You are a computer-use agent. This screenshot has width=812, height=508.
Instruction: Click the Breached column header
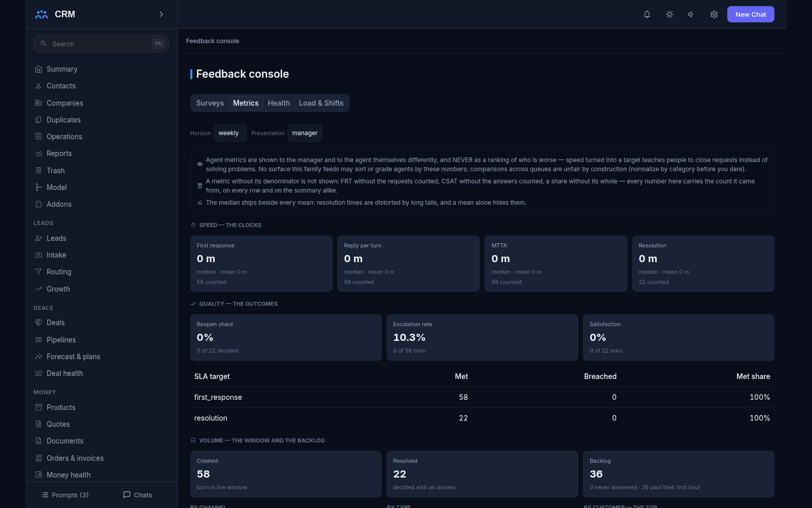(x=600, y=376)
